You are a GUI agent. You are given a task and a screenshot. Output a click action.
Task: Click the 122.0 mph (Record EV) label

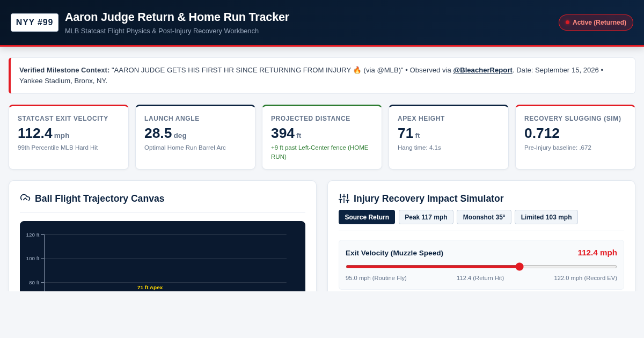click(586, 278)
